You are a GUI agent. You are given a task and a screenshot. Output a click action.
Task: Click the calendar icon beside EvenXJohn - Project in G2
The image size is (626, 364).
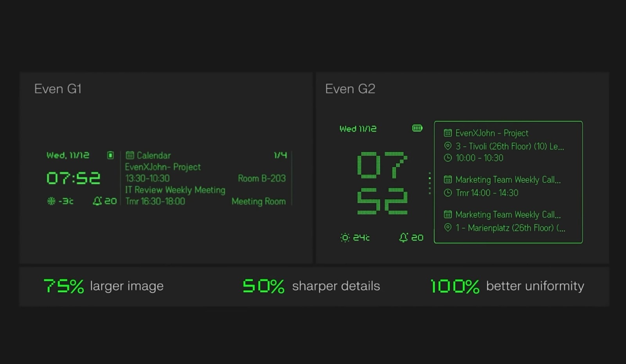(x=448, y=133)
